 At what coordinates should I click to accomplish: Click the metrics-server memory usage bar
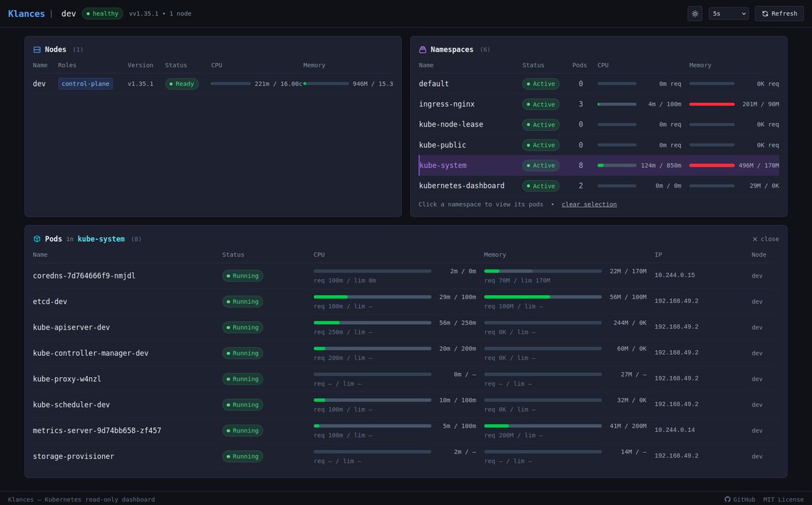click(543, 426)
